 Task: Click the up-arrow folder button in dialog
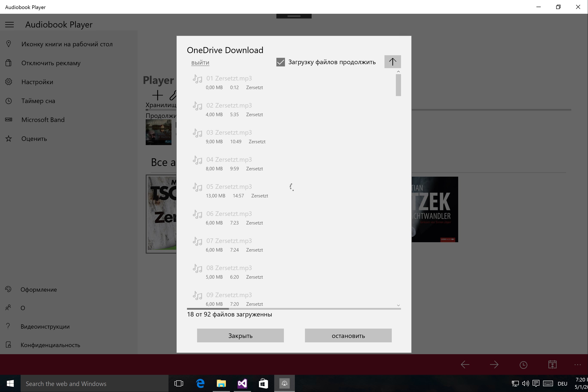point(392,62)
